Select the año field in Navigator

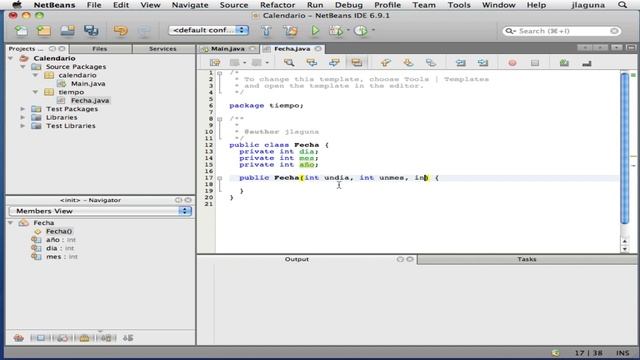(60, 240)
